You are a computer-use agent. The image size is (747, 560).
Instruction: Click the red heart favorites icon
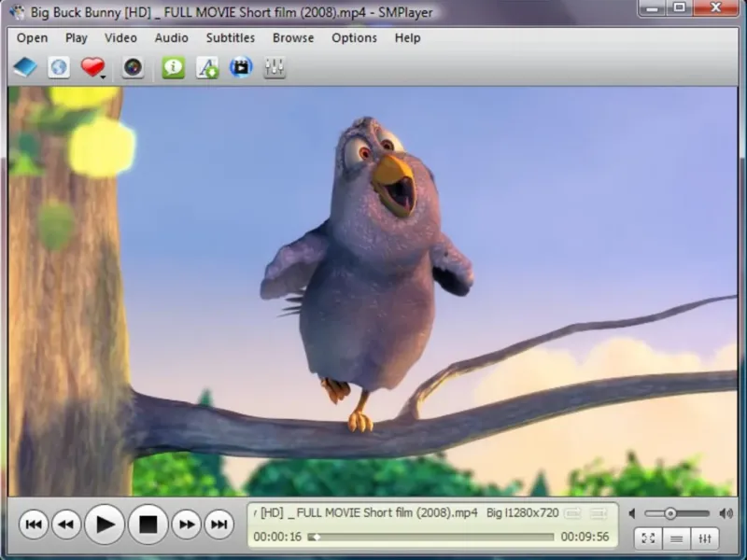[92, 66]
